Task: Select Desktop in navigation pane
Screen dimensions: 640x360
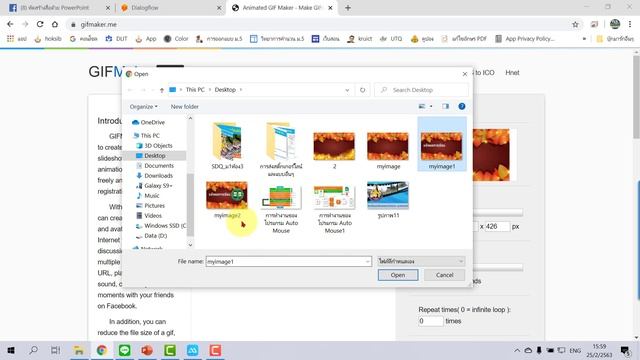Action: (155, 156)
